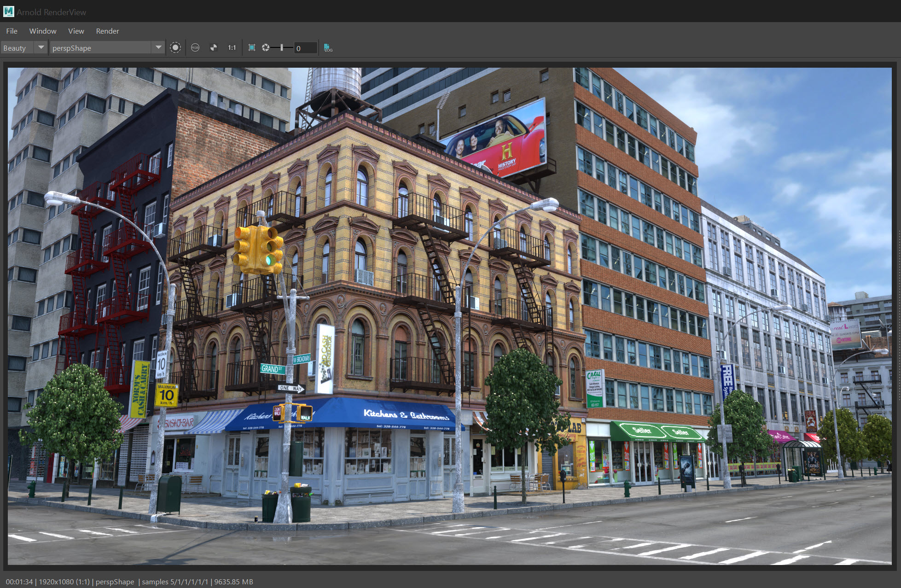The width and height of the screenshot is (901, 588).
Task: Toggle the alpha checkerboard display icon
Action: [214, 47]
